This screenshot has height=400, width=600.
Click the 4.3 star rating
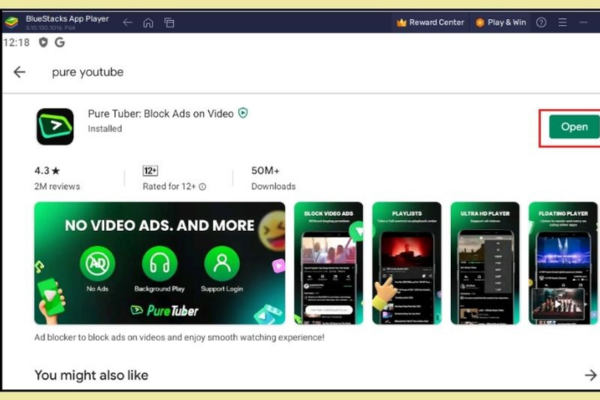tap(47, 171)
